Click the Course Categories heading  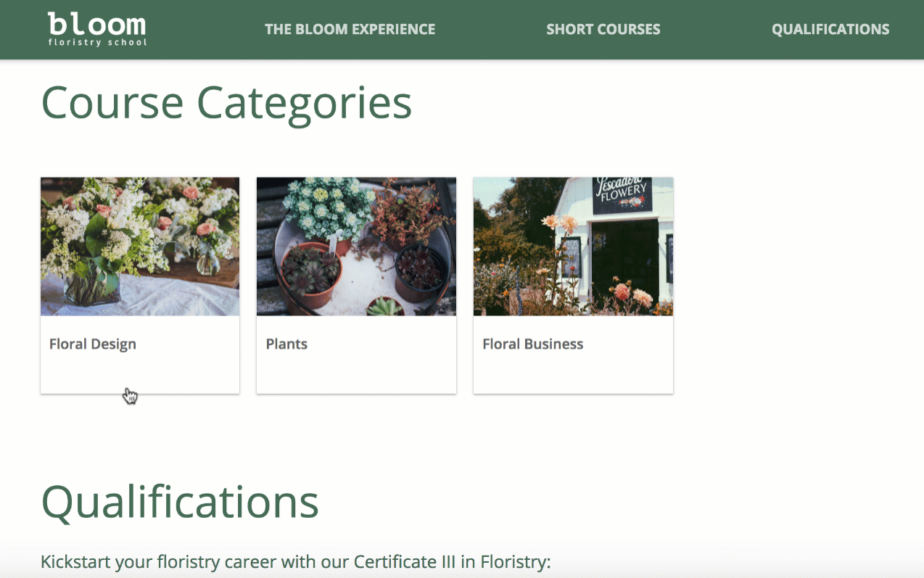coord(226,103)
